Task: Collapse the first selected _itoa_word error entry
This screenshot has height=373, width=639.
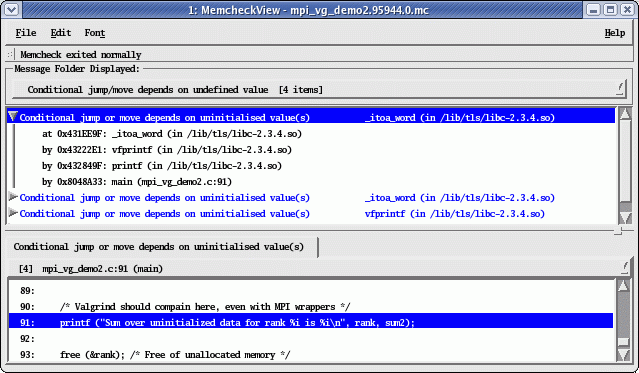Action: [13, 117]
